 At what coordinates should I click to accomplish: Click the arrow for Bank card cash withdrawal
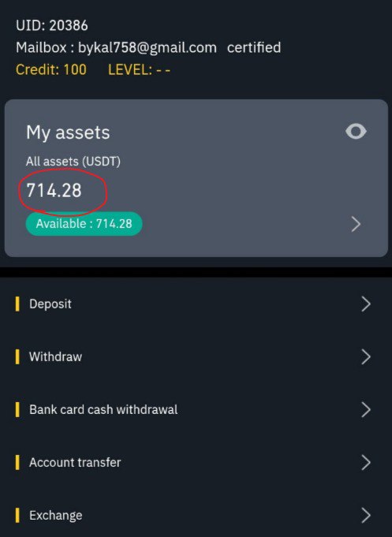[x=366, y=409]
